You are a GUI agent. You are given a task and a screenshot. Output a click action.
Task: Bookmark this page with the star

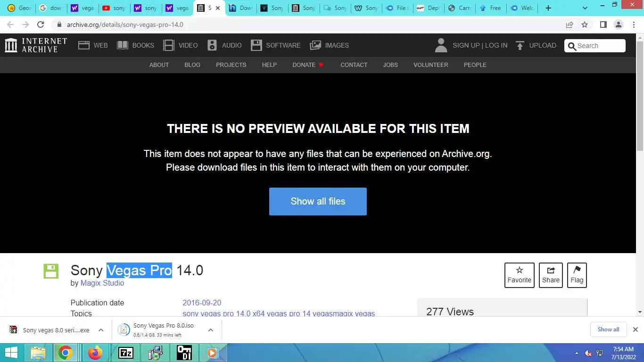point(585,25)
